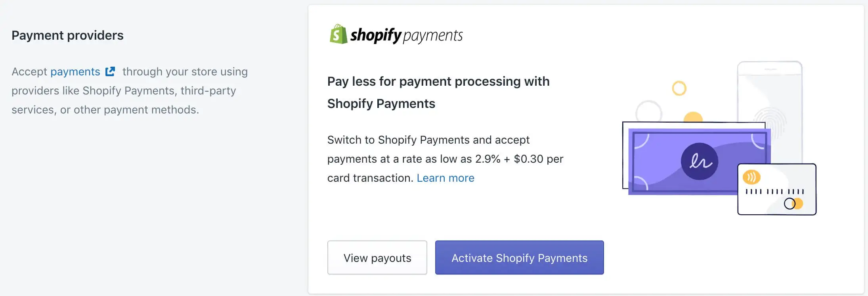Image resolution: width=868 pixels, height=296 pixels.
Task: Click the contactless credit card illustration
Action: pos(776,190)
